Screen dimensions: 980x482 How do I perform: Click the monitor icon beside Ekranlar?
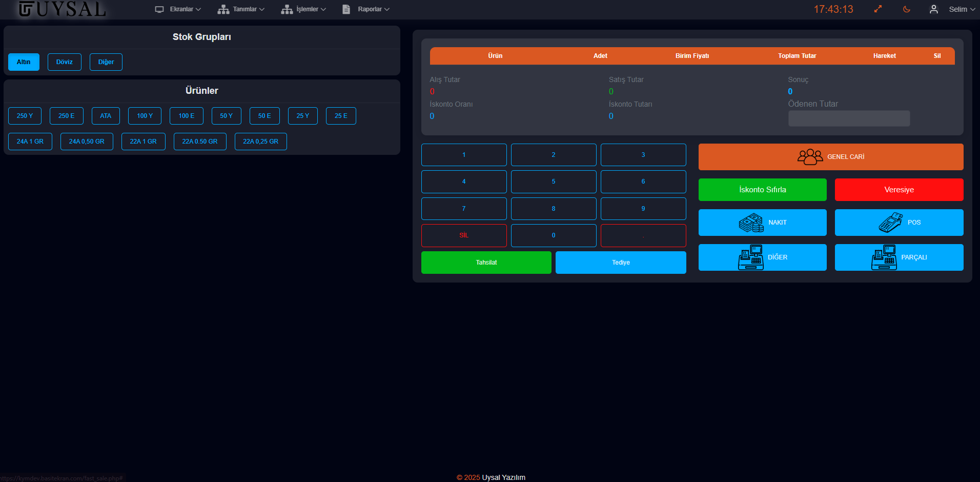pyautogui.click(x=159, y=9)
